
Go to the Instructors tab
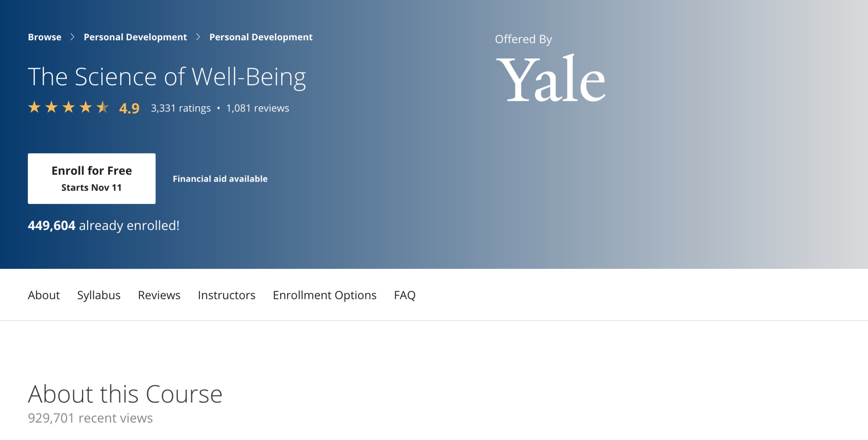pyautogui.click(x=227, y=295)
